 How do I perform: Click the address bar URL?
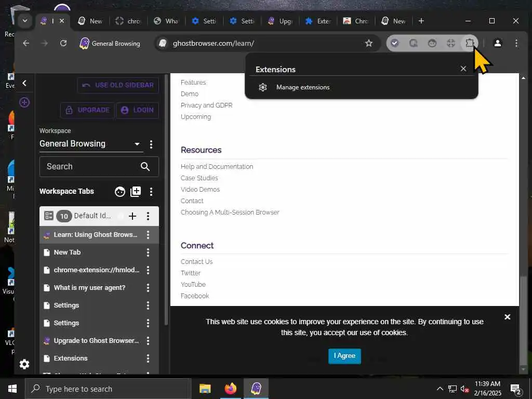point(214,44)
